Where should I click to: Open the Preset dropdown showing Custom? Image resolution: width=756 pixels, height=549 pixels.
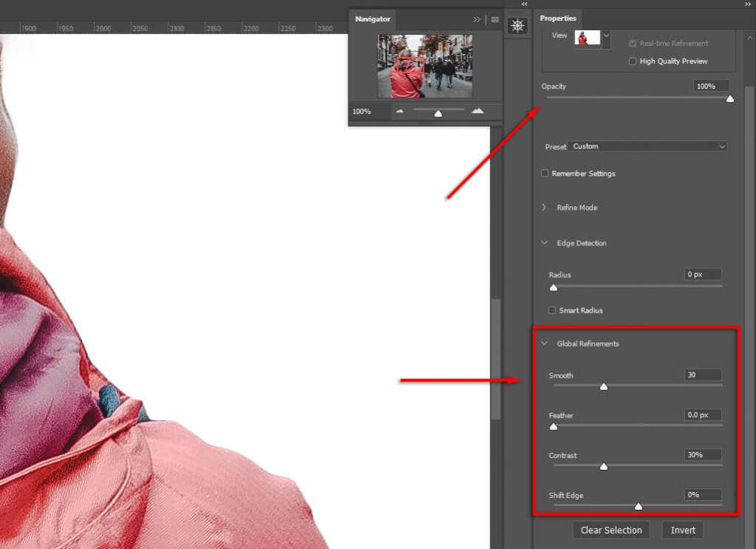click(647, 146)
